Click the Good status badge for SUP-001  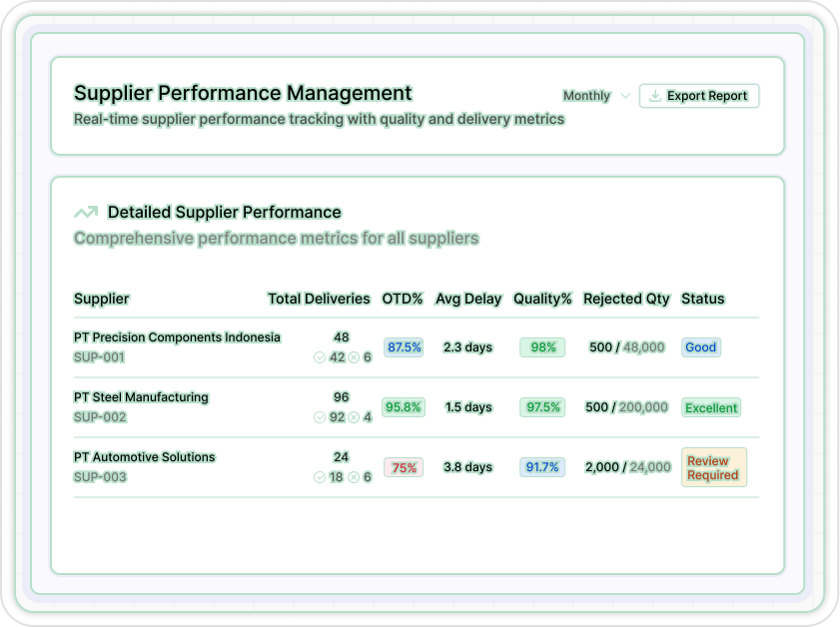700,347
